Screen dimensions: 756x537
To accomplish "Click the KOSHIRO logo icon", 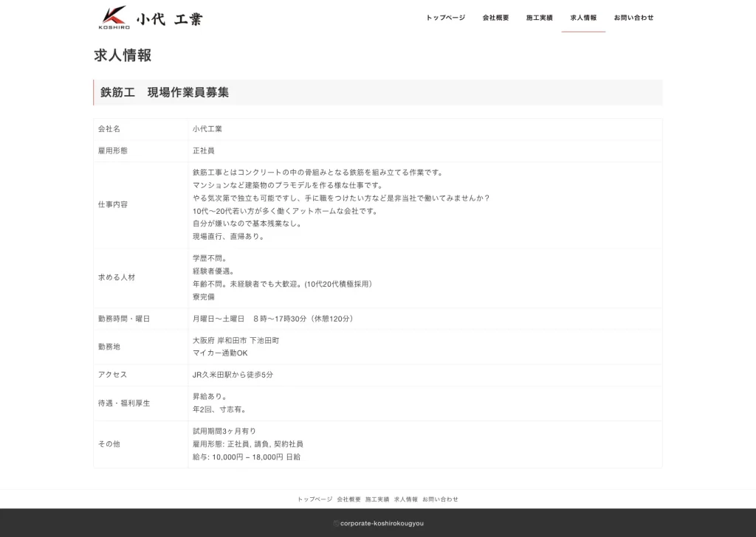I will 112,16.
